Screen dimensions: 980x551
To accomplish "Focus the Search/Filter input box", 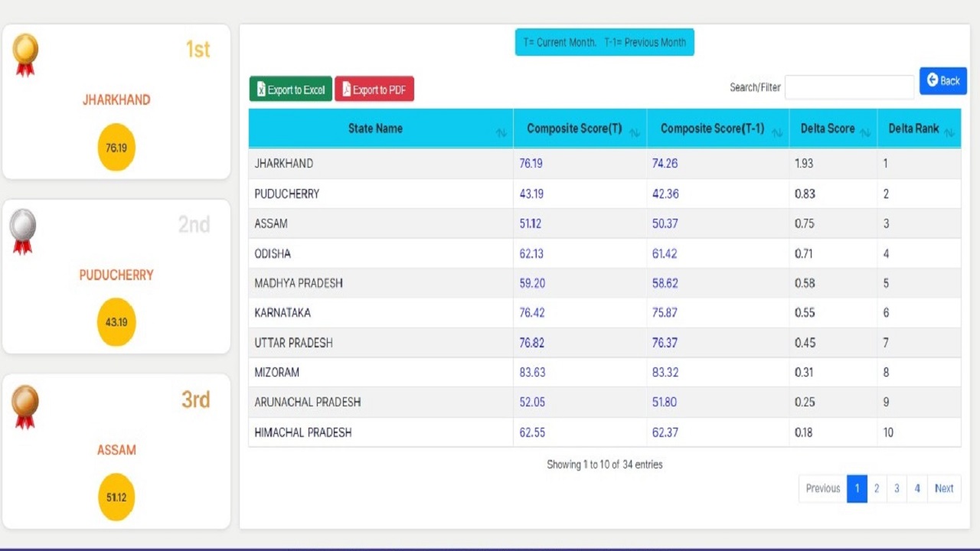I will tap(849, 87).
